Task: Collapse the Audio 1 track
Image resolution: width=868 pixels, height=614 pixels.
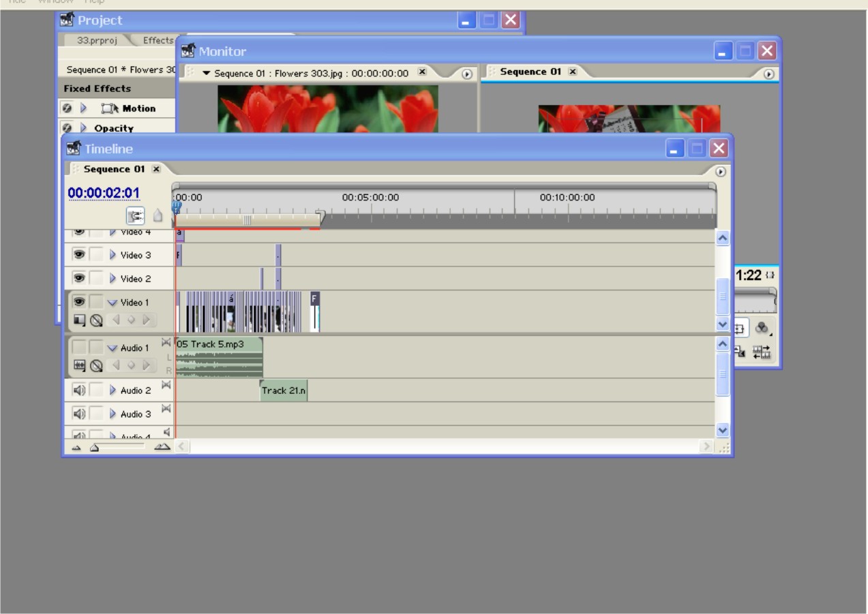Action: pyautogui.click(x=113, y=348)
